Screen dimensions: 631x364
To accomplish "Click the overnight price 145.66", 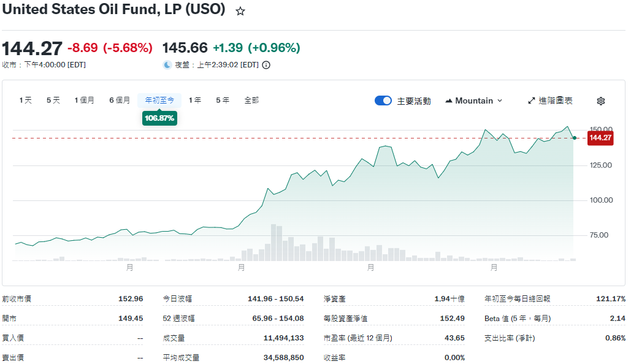I will pyautogui.click(x=185, y=48).
